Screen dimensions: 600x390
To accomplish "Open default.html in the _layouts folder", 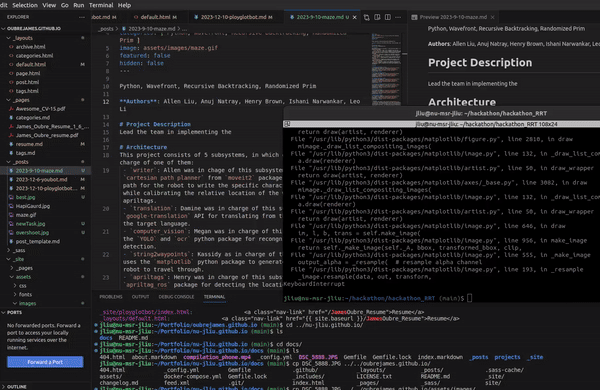I will click(x=31, y=64).
